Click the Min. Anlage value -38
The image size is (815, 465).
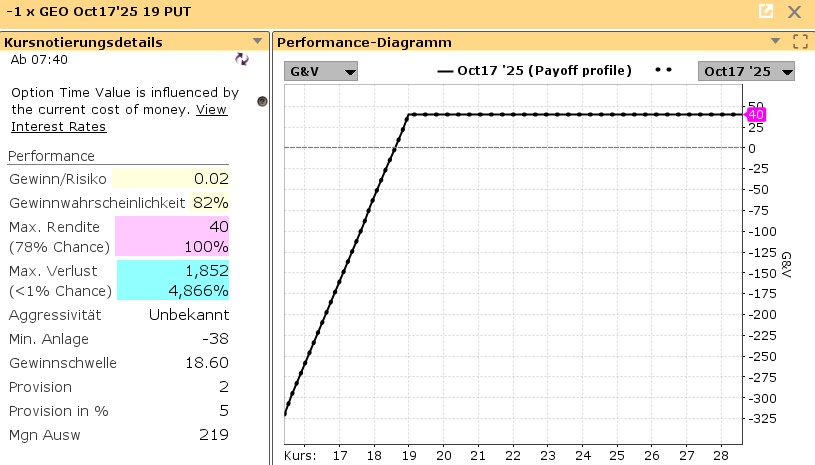pyautogui.click(x=215, y=339)
